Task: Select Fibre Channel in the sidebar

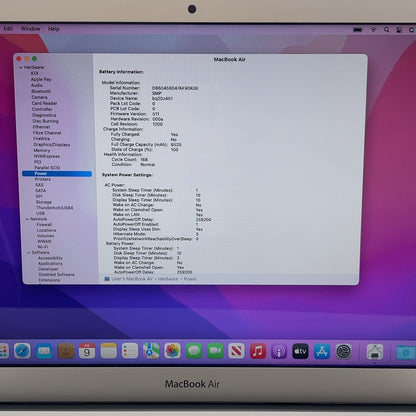Action: [47, 133]
